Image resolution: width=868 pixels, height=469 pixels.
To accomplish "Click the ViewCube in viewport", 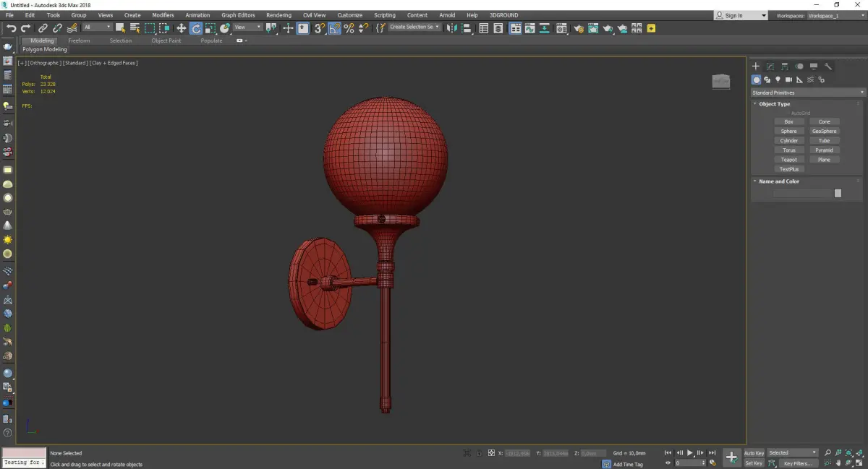I will point(720,81).
